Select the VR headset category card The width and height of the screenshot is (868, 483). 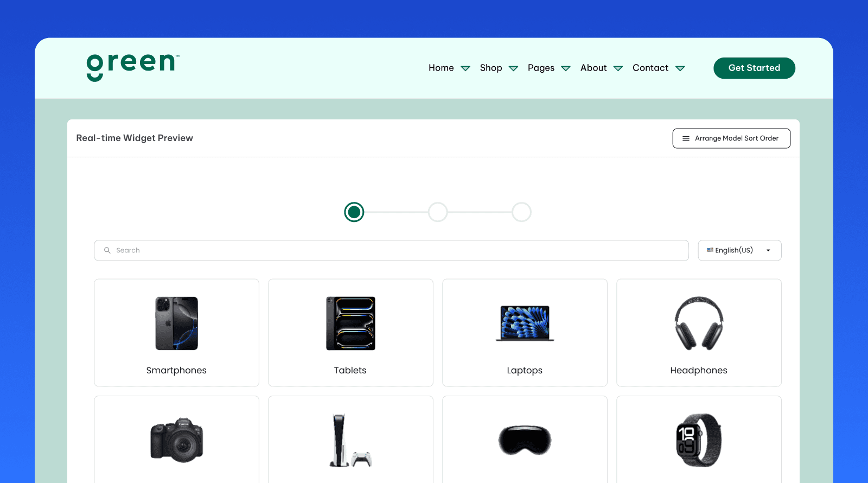pyautogui.click(x=525, y=440)
